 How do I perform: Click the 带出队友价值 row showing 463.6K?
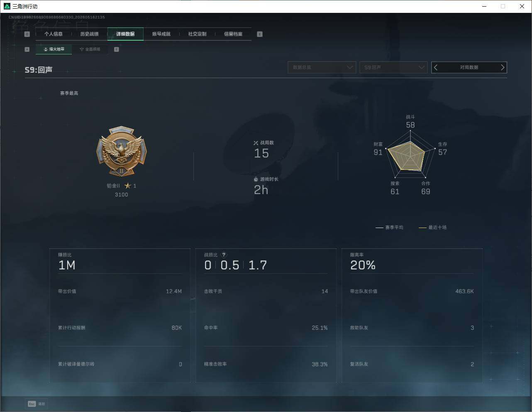[412, 292]
